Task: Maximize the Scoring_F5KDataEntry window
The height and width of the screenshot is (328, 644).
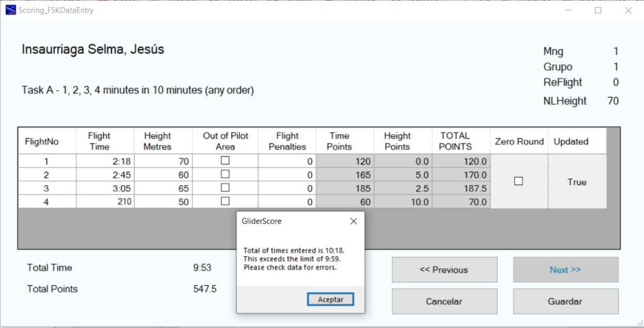Action: pyautogui.click(x=598, y=11)
